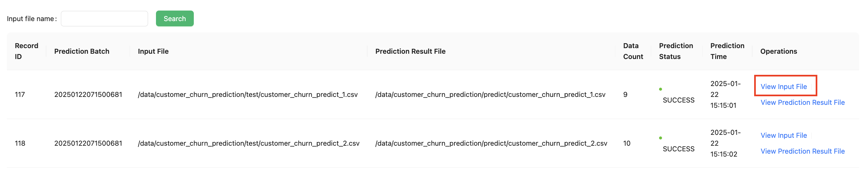Click result path customer_churn_predict_2.csv in predict folder
The height and width of the screenshot is (178, 868).
point(491,143)
